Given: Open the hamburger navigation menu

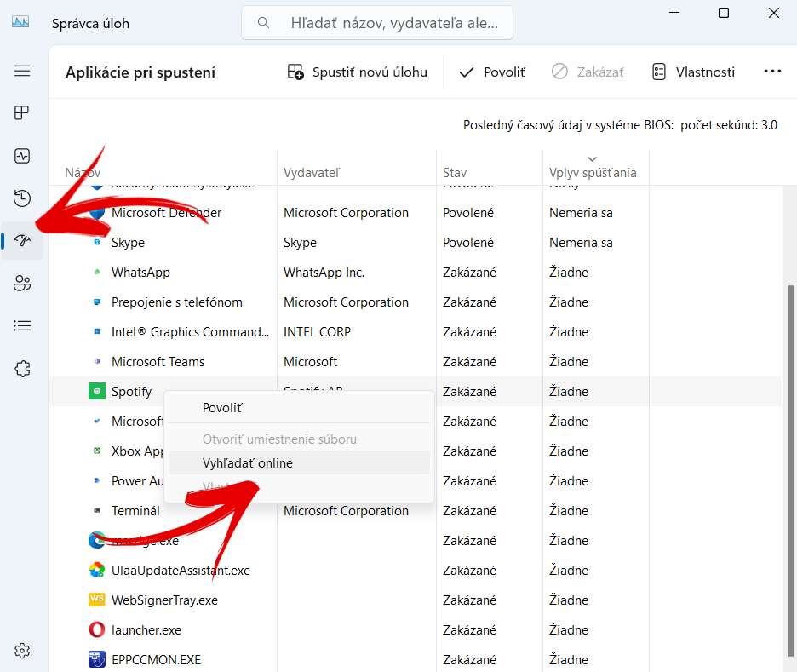Looking at the screenshot, I should (22, 71).
